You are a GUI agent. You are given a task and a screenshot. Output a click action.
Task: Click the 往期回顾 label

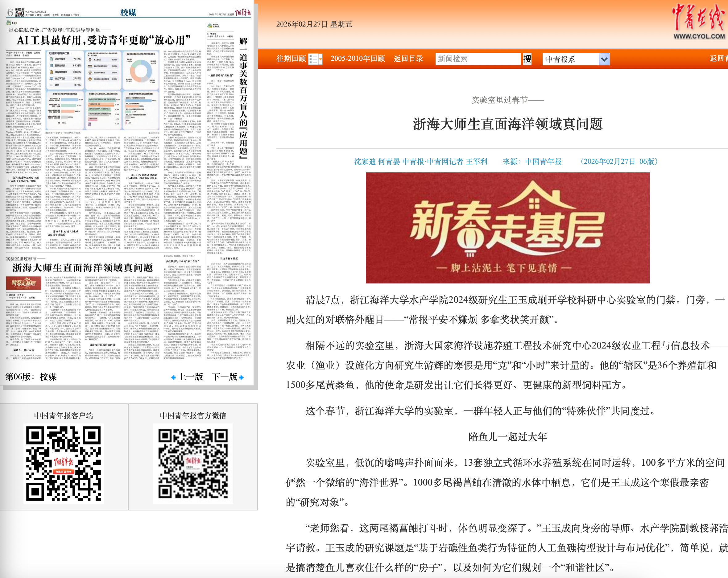click(x=291, y=59)
